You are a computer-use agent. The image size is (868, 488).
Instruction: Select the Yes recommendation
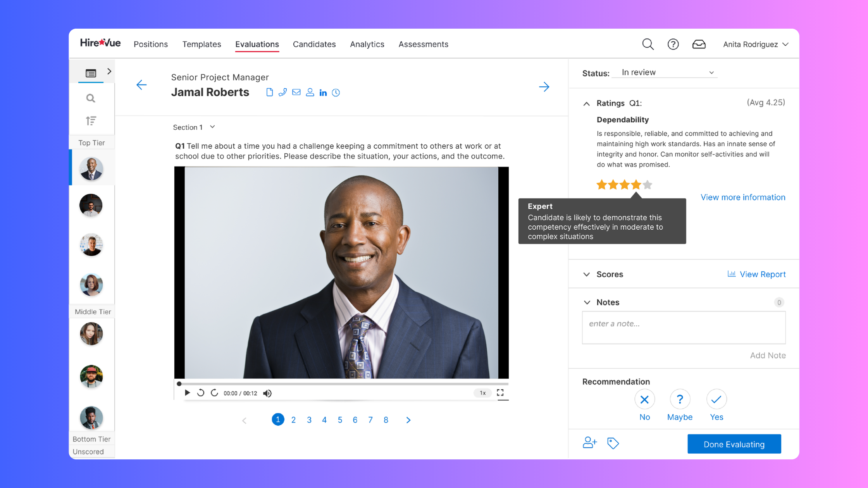[x=716, y=400]
